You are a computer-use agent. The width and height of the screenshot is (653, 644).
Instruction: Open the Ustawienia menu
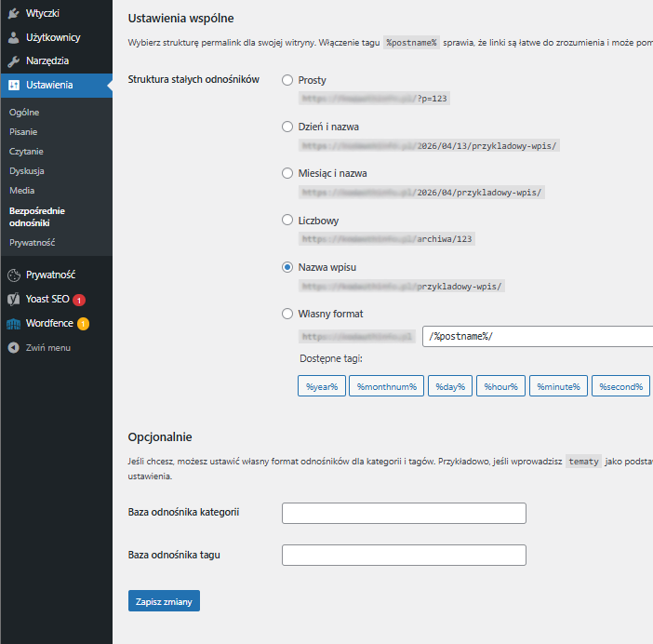point(56,86)
